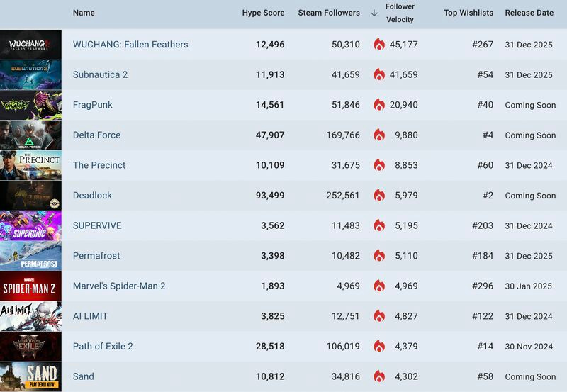Click the Spider-Man 2 game thumbnail
Viewport: 567px width, 392px height.
(30, 286)
